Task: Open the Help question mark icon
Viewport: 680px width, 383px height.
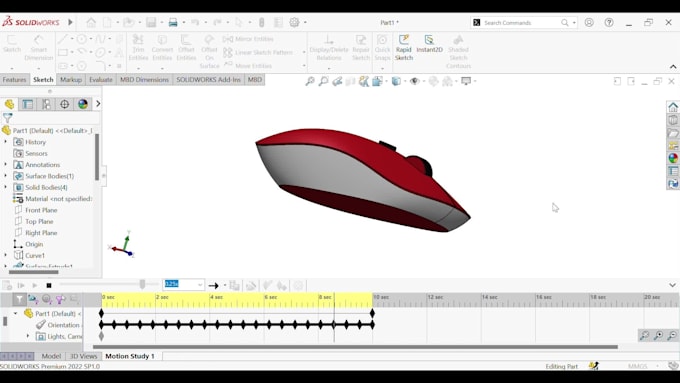Action: coord(609,23)
